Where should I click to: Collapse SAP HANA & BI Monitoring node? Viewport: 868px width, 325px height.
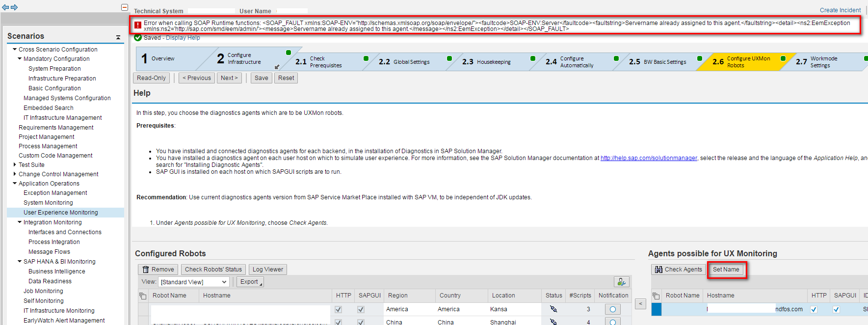20,261
